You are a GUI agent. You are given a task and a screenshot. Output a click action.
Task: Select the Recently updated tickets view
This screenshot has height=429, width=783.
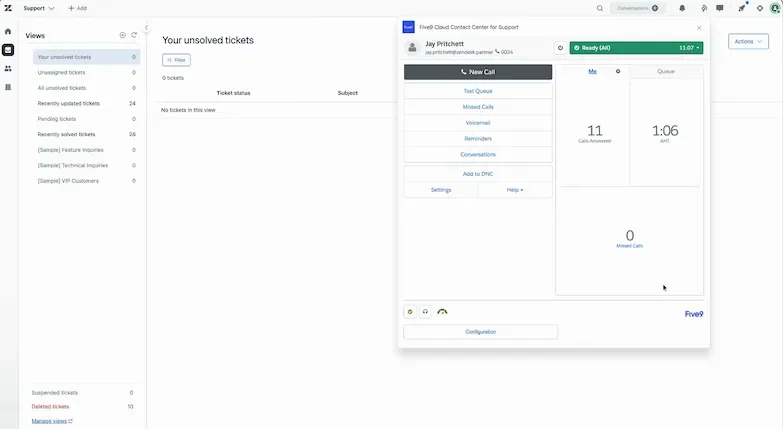(86, 103)
